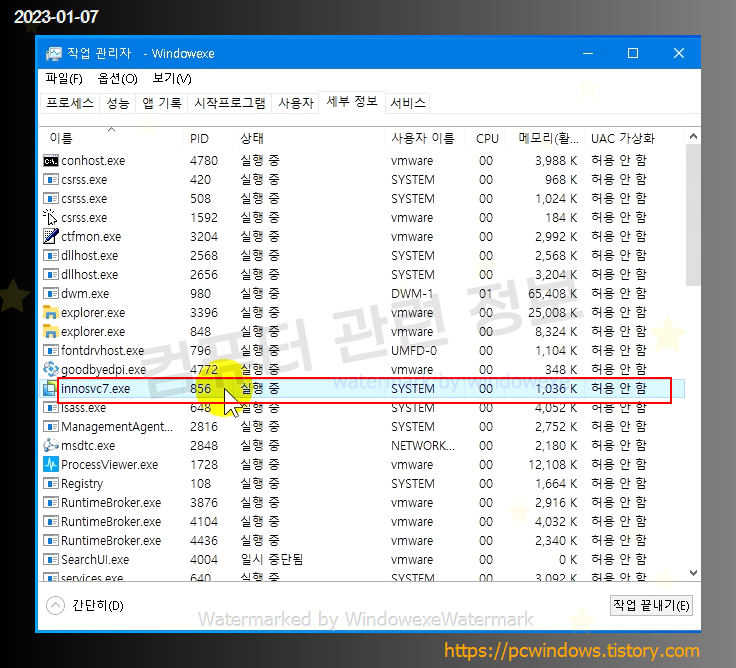This screenshot has width=736, height=668.
Task: Click the ManagementAgent process icon
Action: 51,427
